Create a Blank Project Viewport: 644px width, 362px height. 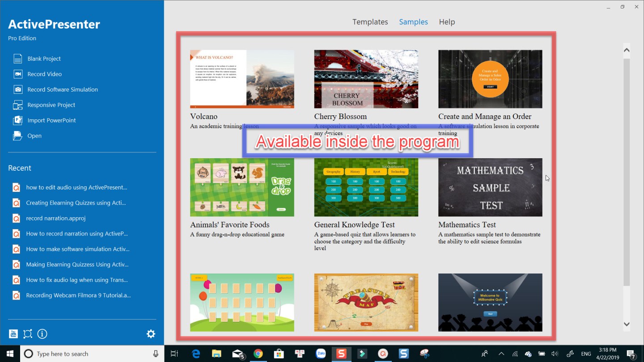(x=37, y=59)
